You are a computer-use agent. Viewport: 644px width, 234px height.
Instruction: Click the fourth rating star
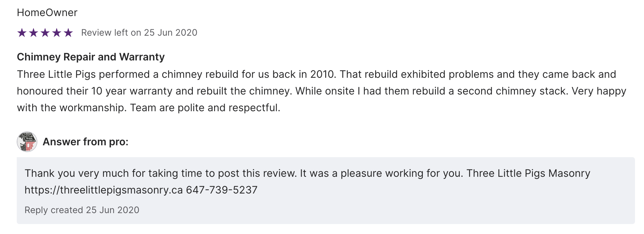pyautogui.click(x=57, y=33)
